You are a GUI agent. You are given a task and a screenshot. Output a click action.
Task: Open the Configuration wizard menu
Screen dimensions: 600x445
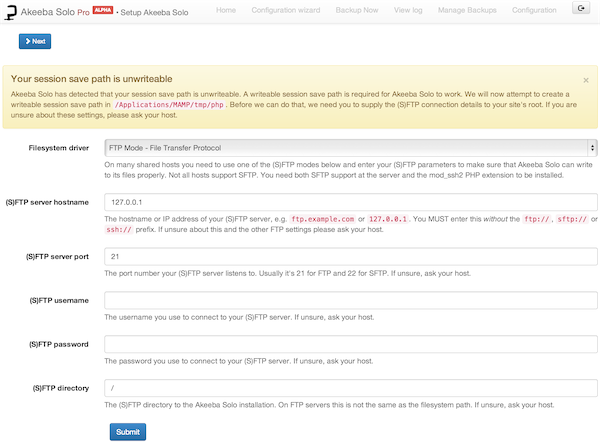(x=285, y=10)
